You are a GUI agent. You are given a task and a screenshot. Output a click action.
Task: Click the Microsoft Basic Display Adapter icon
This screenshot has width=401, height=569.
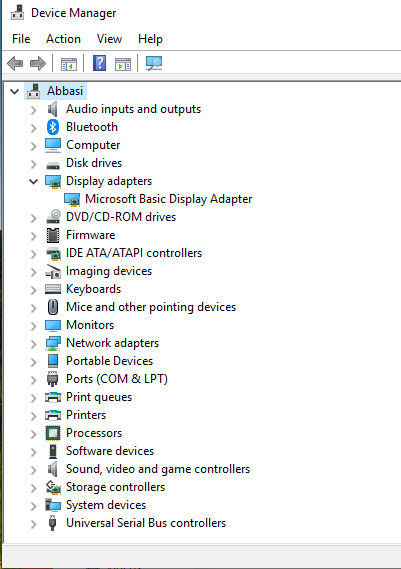[72, 199]
